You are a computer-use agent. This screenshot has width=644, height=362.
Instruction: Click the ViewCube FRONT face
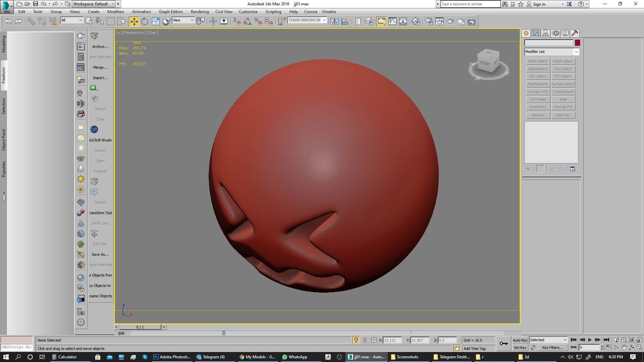click(485, 63)
